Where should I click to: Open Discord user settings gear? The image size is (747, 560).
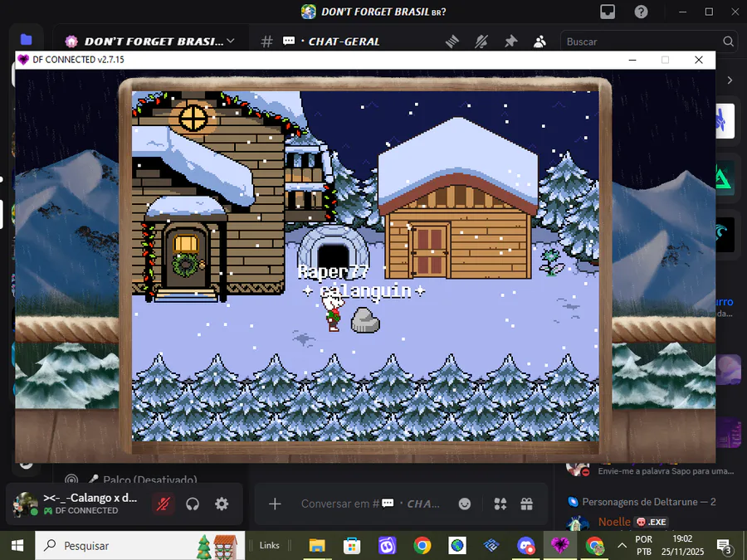pos(222,504)
